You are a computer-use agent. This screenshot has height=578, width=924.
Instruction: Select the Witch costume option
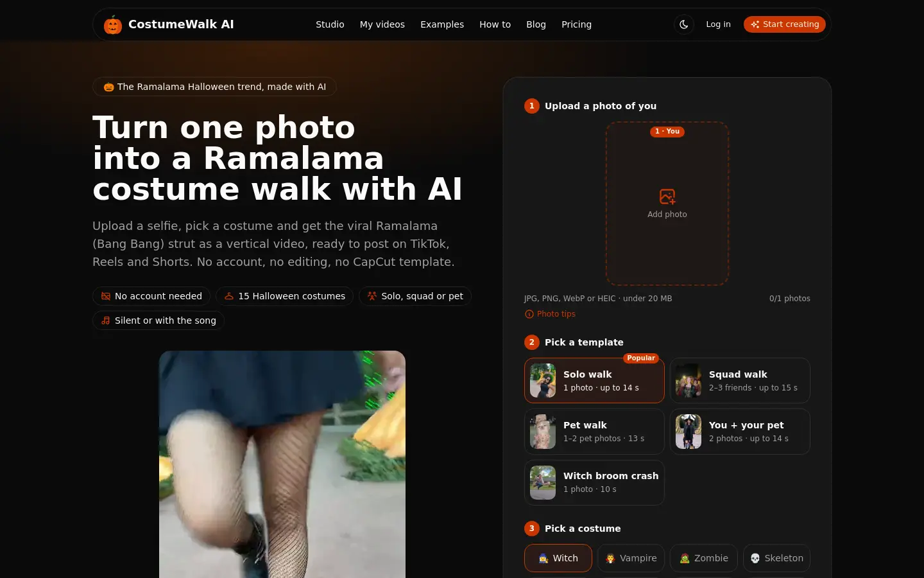click(x=558, y=558)
